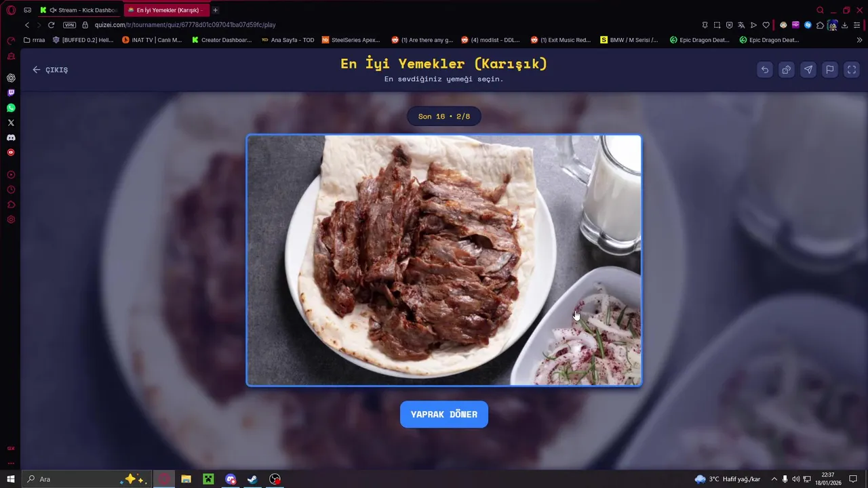Click the Ara taskbar search box
Viewport: 868px width, 488px height.
[x=86, y=479]
